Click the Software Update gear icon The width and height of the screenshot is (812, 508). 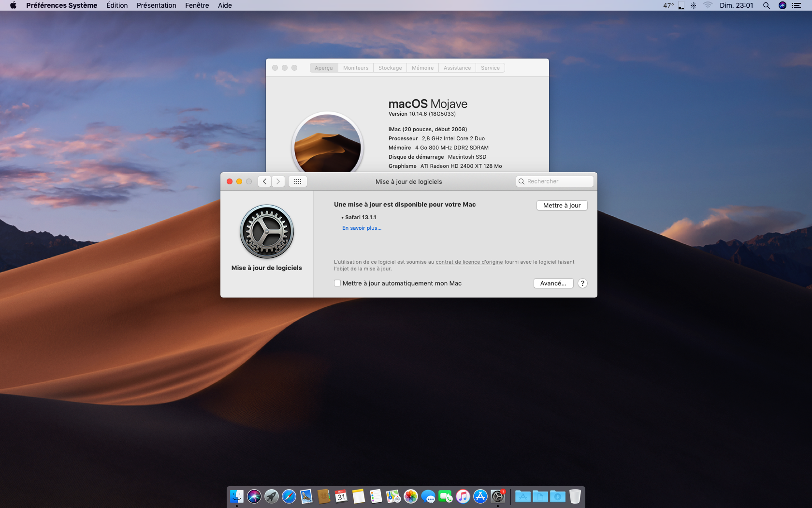[x=267, y=232]
